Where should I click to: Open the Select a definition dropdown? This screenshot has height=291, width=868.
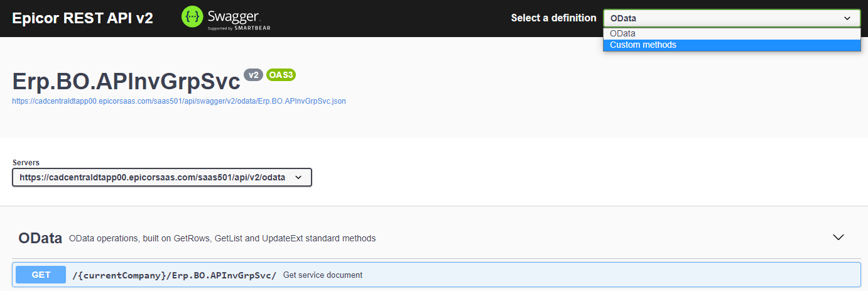tap(732, 18)
